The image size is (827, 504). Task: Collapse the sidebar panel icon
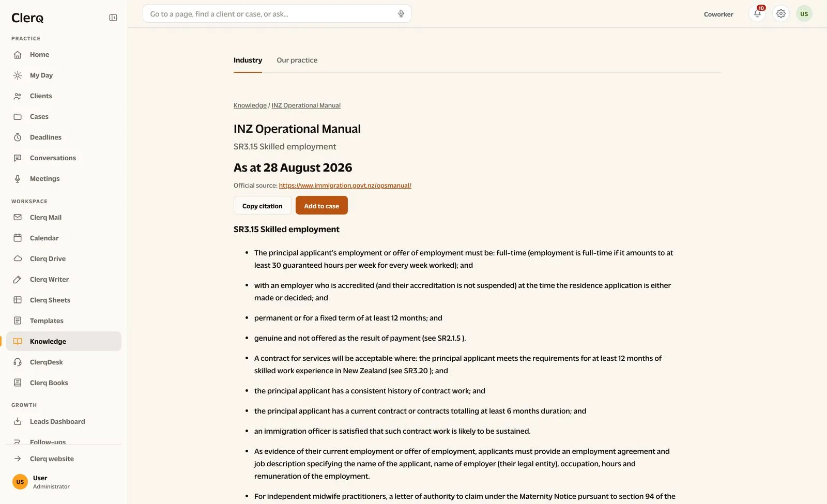[113, 18]
